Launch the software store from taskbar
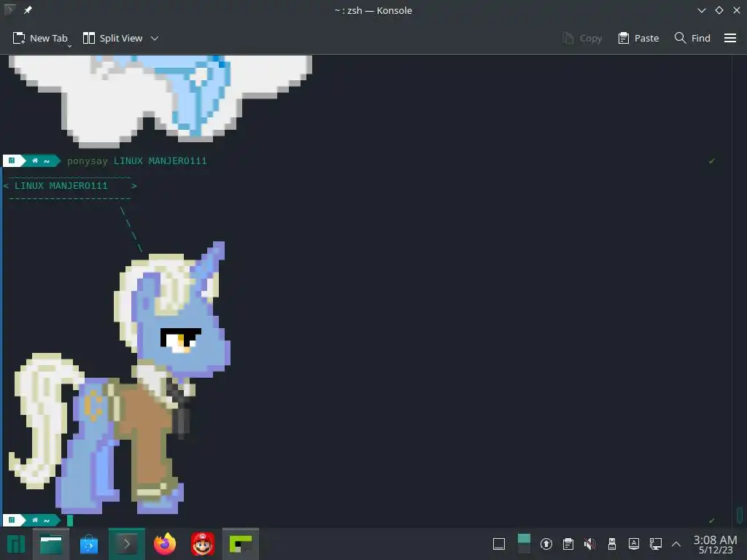 point(89,544)
